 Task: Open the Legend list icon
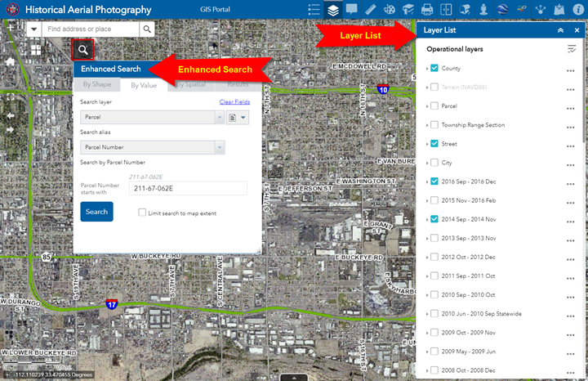tap(314, 10)
